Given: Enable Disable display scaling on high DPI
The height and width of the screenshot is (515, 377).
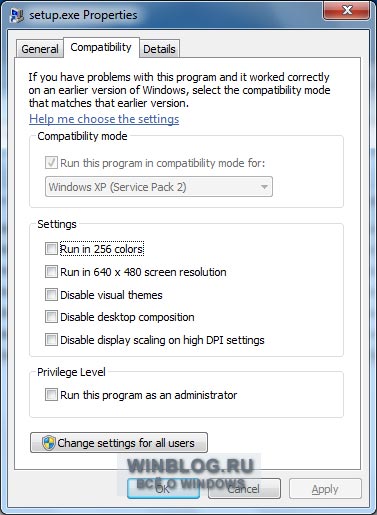Looking at the screenshot, I should (x=51, y=340).
